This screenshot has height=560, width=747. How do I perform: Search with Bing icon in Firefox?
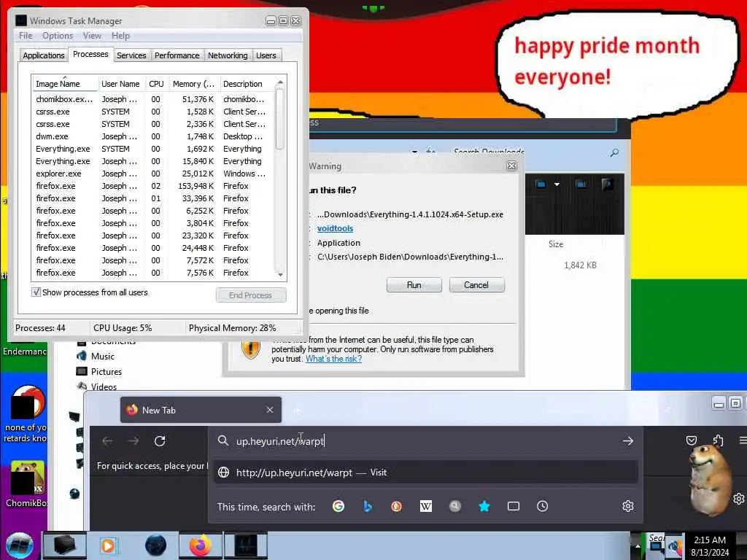368,506
